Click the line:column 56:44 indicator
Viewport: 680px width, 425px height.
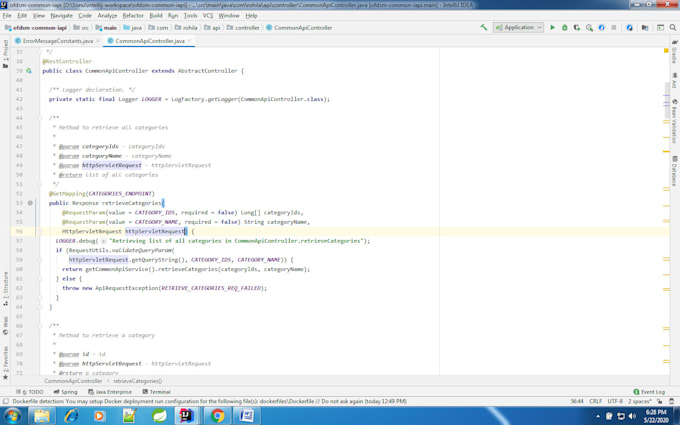(577, 402)
